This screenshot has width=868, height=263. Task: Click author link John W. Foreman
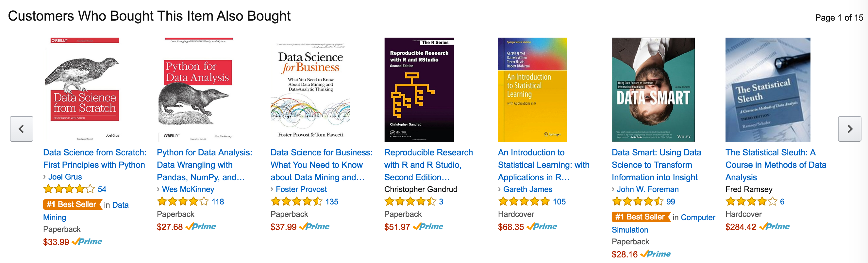(647, 189)
